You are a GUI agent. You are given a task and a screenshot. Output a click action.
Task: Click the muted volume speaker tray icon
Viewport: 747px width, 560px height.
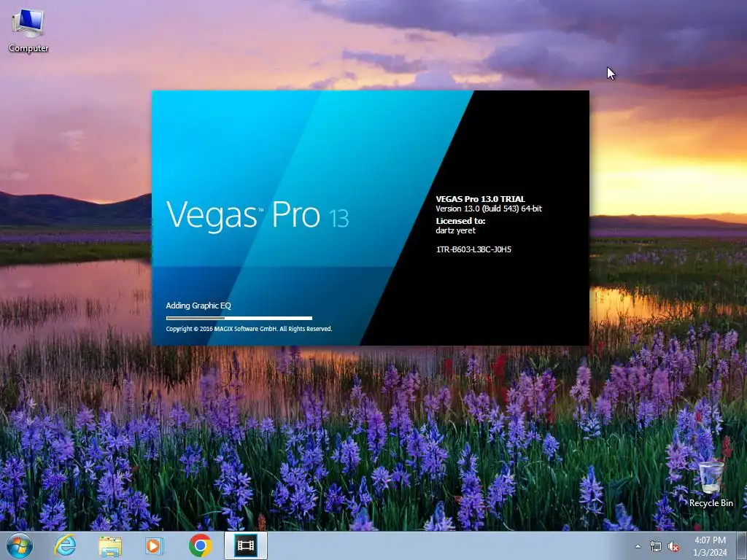(673, 547)
